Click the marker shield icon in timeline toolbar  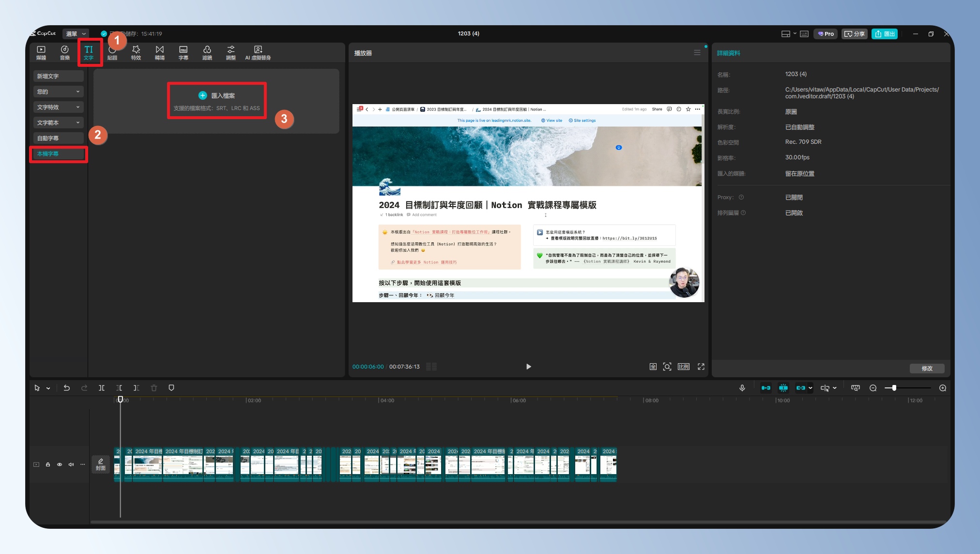click(171, 388)
